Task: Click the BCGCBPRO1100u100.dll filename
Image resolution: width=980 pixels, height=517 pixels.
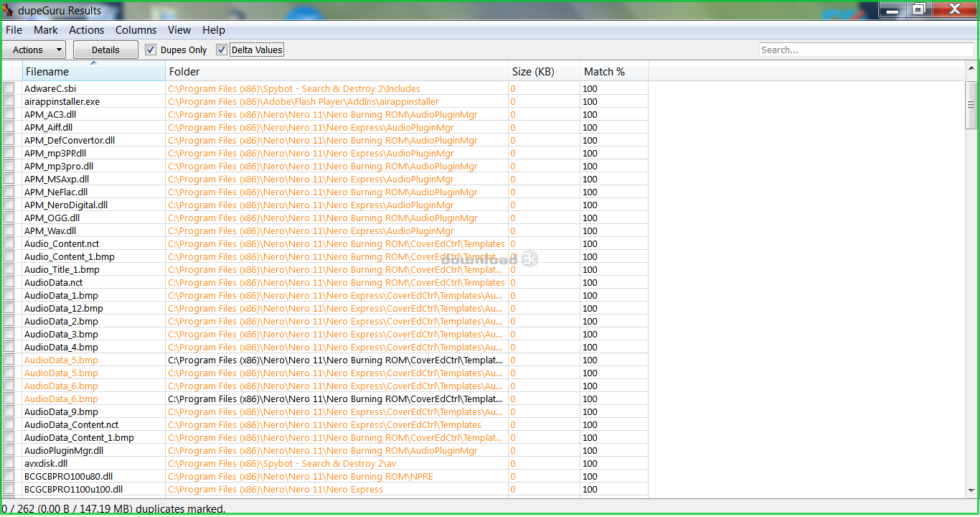Action: (x=73, y=489)
